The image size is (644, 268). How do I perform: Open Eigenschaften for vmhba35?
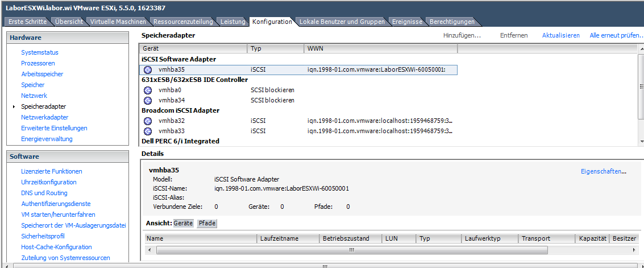[603, 171]
